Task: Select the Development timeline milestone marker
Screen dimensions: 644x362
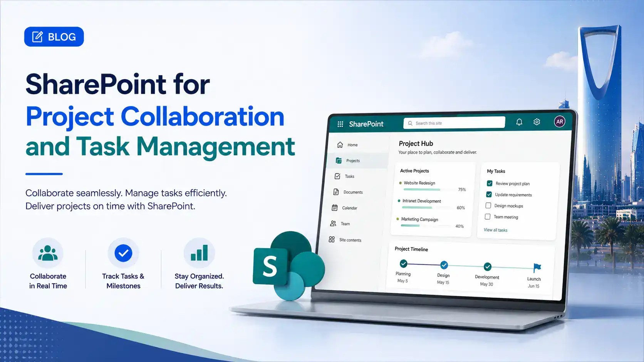Action: pos(488,267)
